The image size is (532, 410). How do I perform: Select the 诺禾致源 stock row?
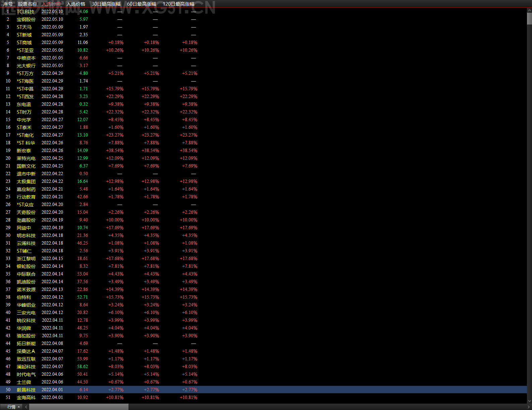[x=263, y=289]
